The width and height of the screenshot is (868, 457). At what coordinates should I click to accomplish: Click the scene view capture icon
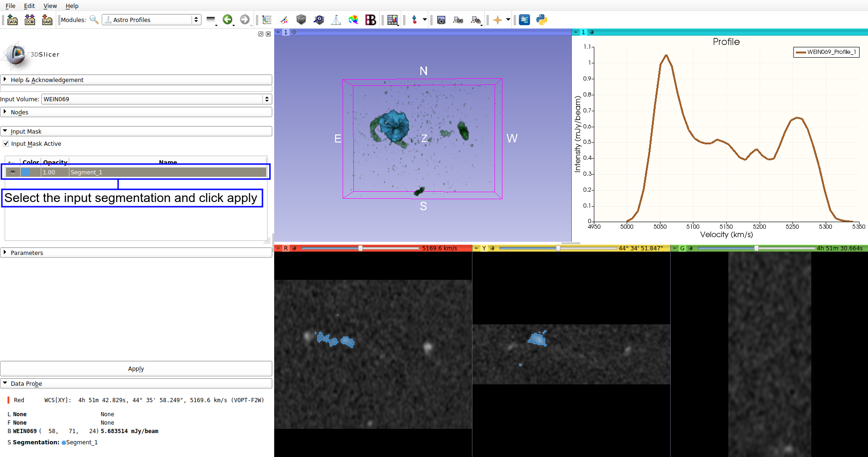point(458,20)
